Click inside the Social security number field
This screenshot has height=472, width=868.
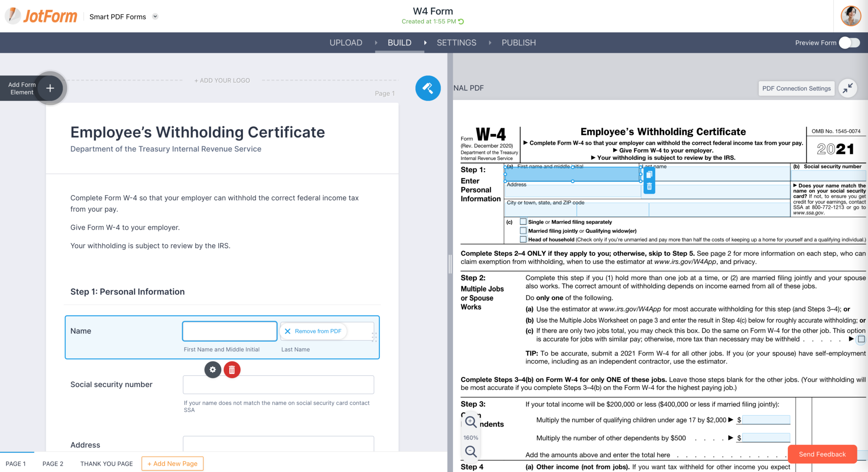(x=278, y=384)
